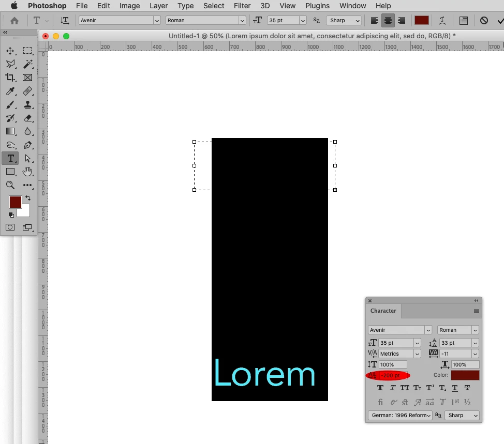Viewport: 504px width, 444px height.
Task: Select the Path Selection tool
Action: tap(27, 158)
